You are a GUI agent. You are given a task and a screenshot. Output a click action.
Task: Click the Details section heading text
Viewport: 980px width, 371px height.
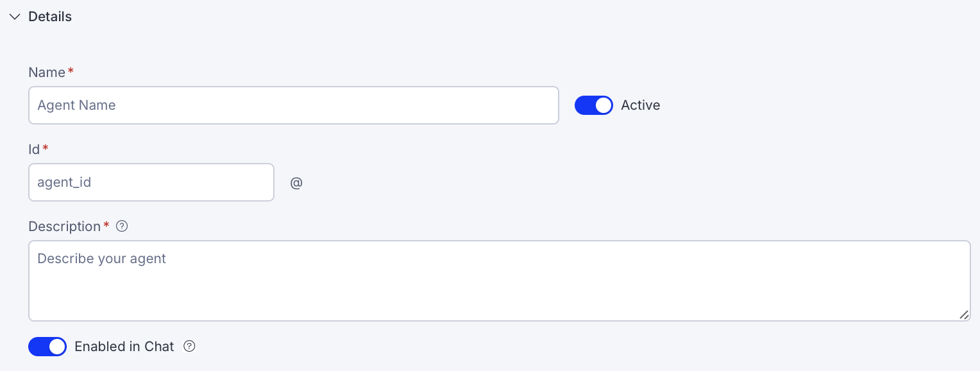pyautogui.click(x=50, y=17)
